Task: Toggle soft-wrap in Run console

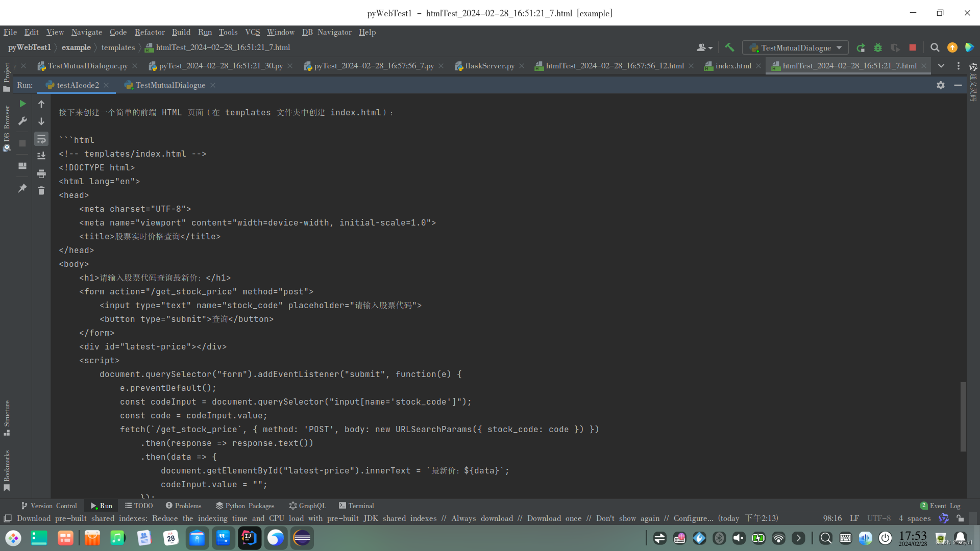Action: (x=41, y=139)
